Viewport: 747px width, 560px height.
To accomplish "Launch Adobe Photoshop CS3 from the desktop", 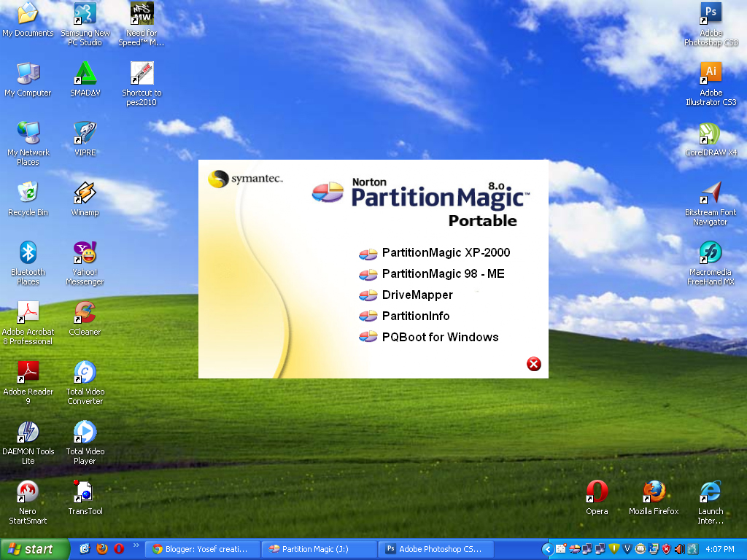I will pos(709,13).
